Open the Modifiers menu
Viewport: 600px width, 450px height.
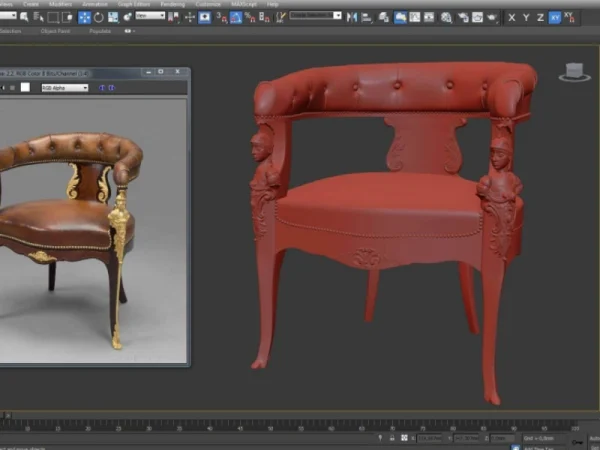(x=60, y=4)
